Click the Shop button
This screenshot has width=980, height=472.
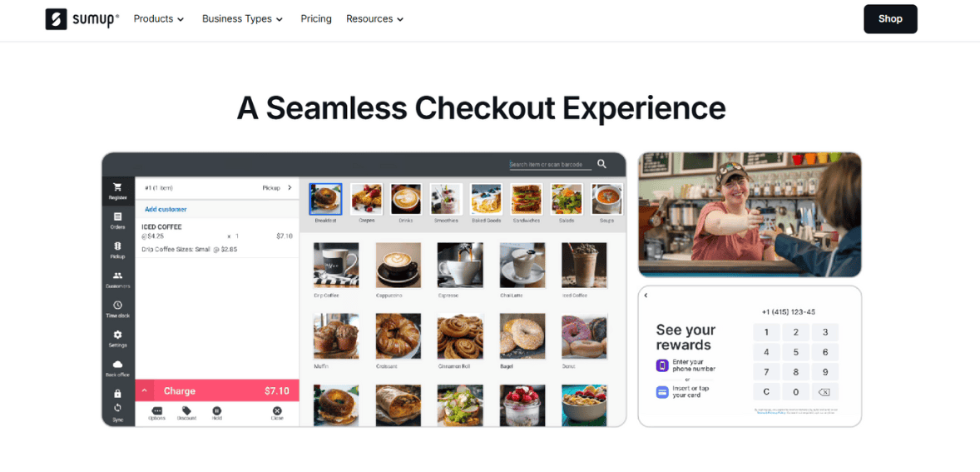point(890,19)
